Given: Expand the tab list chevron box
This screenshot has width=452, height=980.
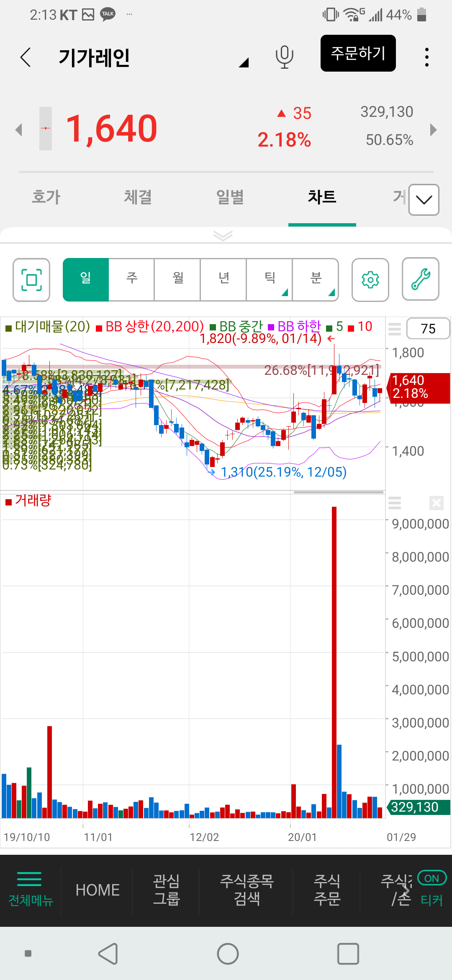Looking at the screenshot, I should click(424, 200).
